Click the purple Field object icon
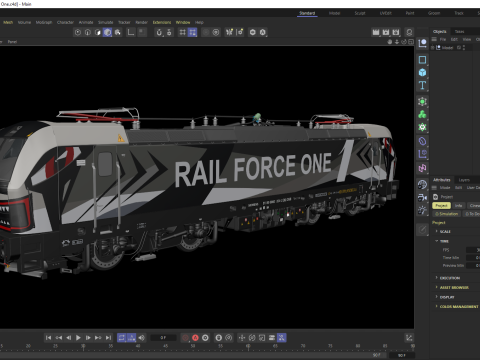 422,154
